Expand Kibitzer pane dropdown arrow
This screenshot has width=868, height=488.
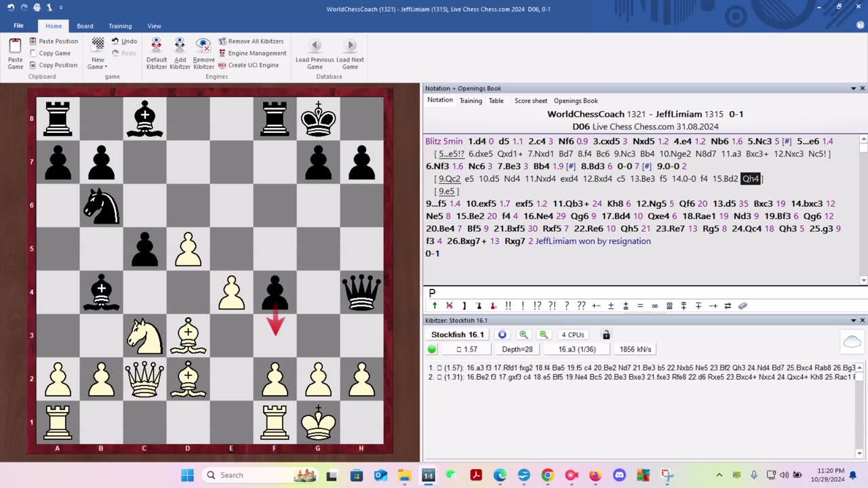click(853, 320)
